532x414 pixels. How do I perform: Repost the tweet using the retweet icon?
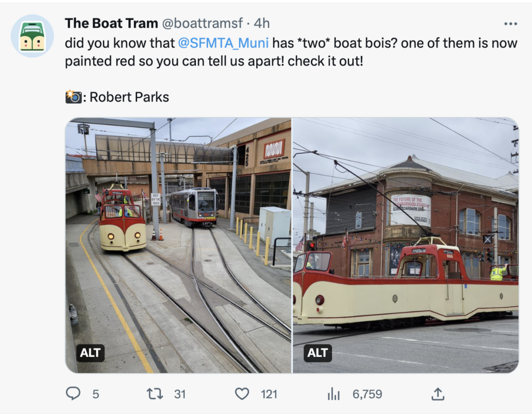tap(155, 394)
